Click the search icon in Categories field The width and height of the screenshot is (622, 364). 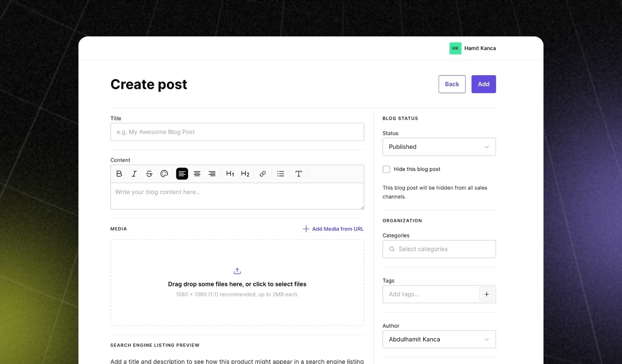click(392, 249)
